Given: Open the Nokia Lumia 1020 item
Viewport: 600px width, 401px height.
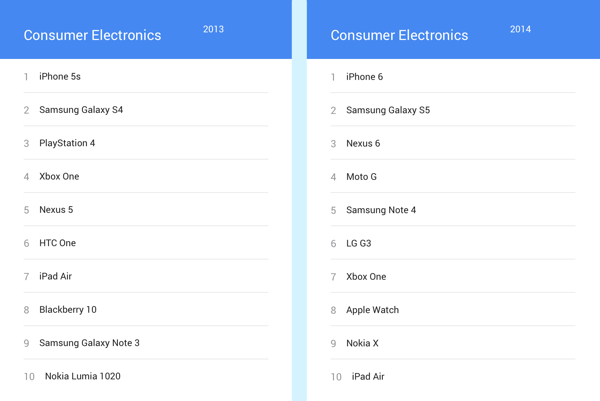Looking at the screenshot, I should [x=83, y=377].
